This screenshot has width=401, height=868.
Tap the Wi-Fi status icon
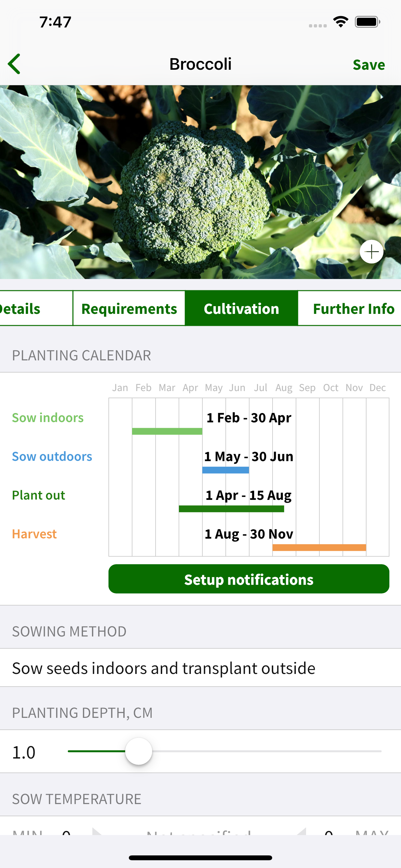click(x=340, y=22)
